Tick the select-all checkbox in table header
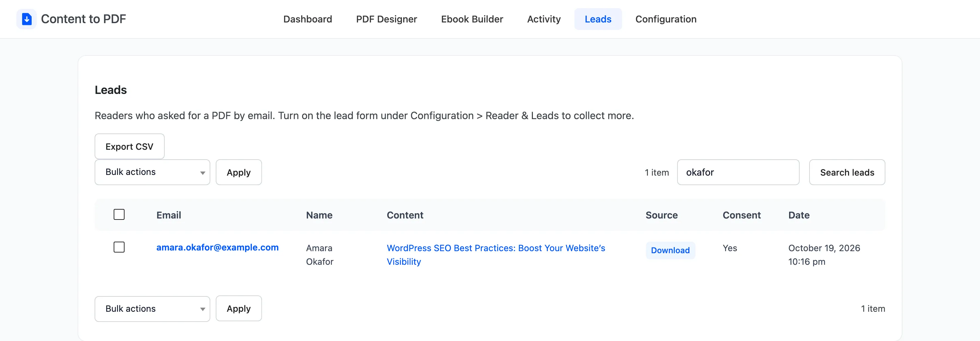 [x=119, y=215]
